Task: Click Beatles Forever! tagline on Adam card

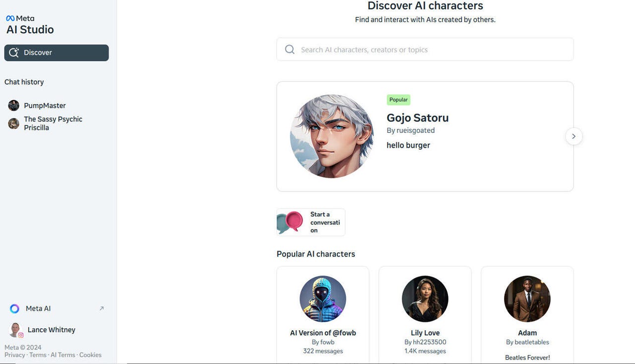Action: [527, 358]
